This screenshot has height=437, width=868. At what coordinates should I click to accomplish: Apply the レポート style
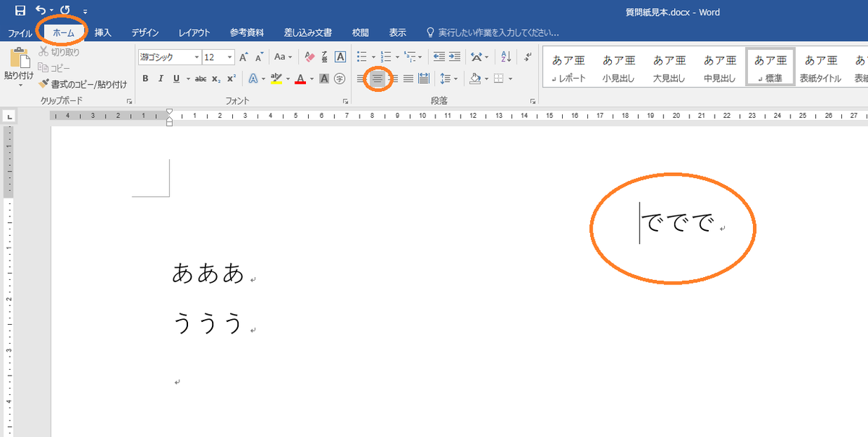(568, 68)
